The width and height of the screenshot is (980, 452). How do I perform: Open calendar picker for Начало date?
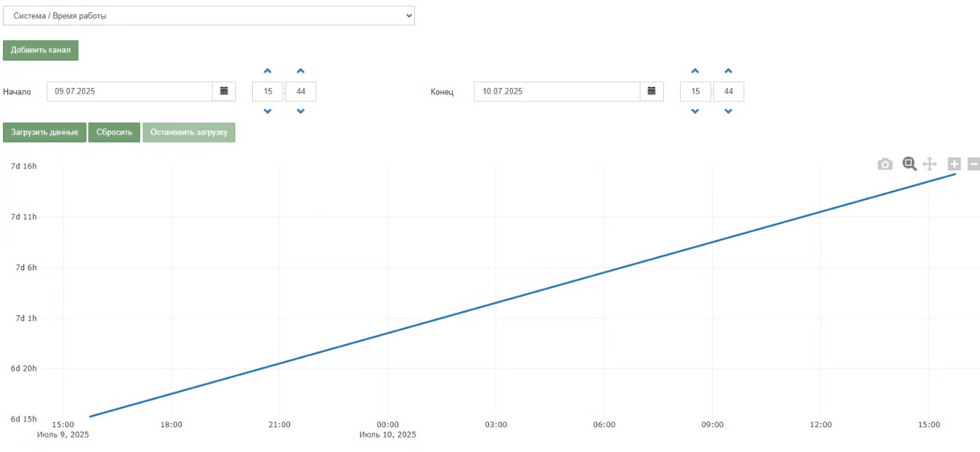224,92
